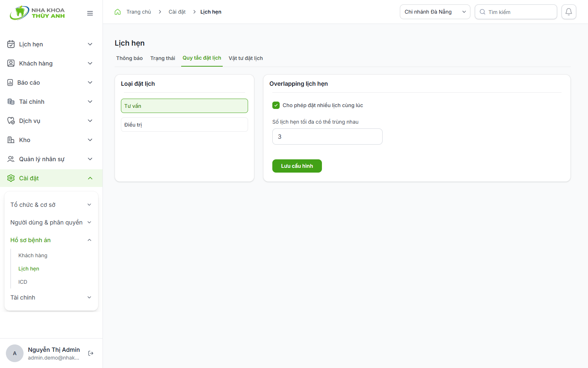This screenshot has height=368, width=588.
Task: Toggle Cho phép đặt nhiều lịch cùng lúc checkbox
Action: (x=276, y=105)
